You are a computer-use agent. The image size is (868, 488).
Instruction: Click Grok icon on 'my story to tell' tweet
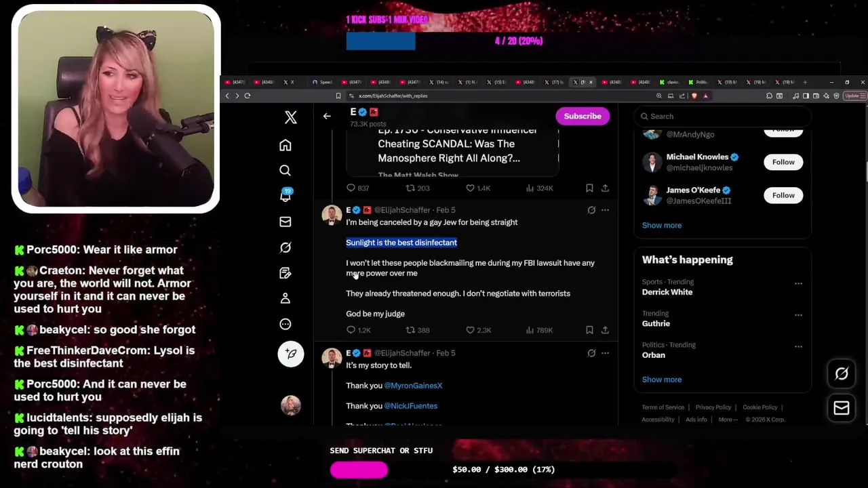[591, 353]
